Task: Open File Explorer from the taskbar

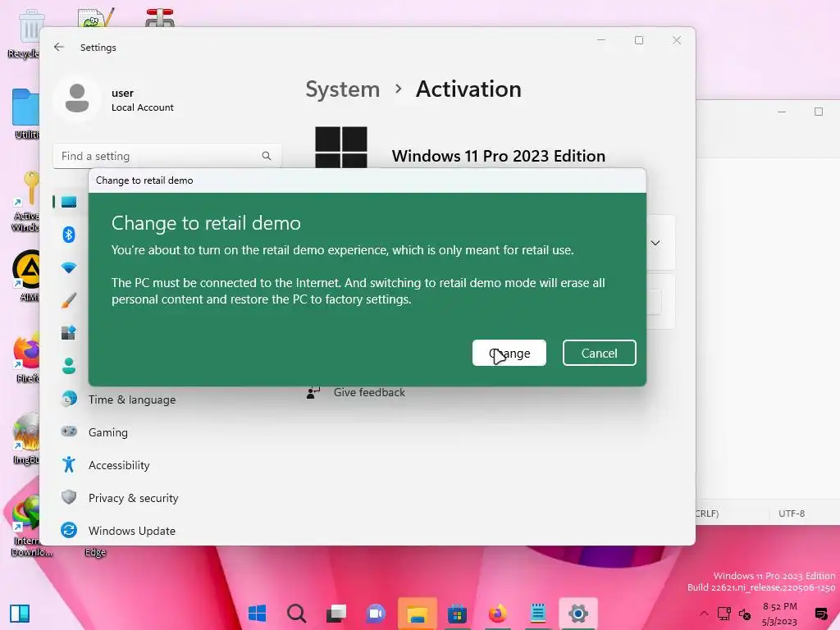Action: (417, 614)
